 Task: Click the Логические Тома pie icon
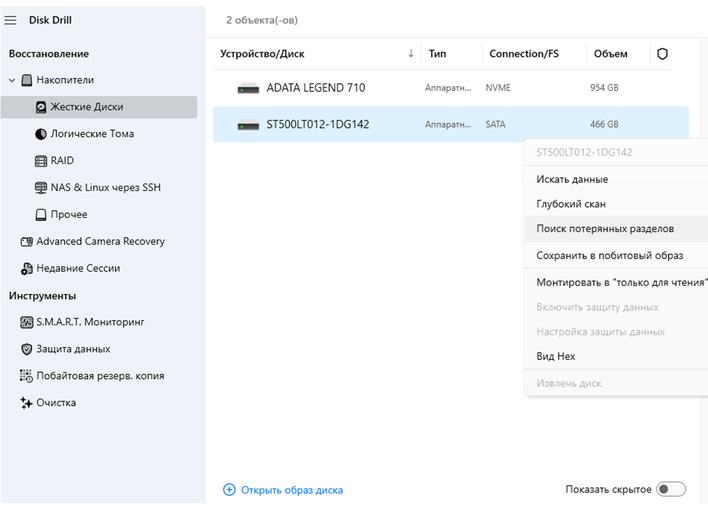41,134
